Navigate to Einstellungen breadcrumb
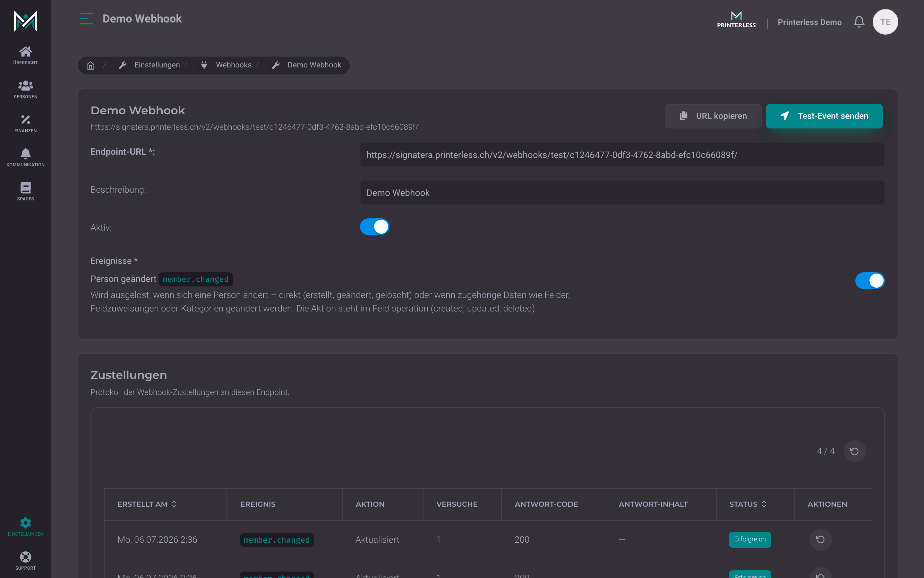The height and width of the screenshot is (578, 924). [x=157, y=65]
